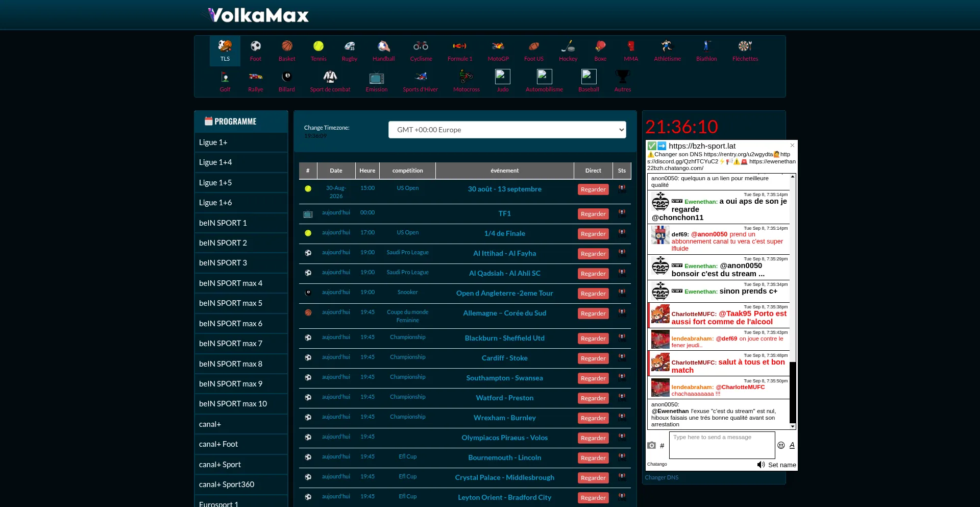Click Regarder for Al Ittihad - Al Fayha
Screen dimensions: 980x507
click(x=593, y=254)
